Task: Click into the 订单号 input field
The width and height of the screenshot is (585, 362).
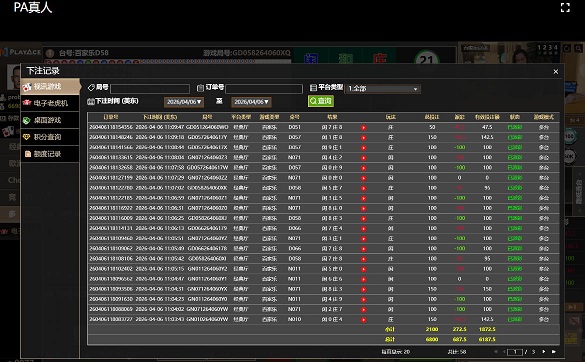Action: click(x=264, y=89)
